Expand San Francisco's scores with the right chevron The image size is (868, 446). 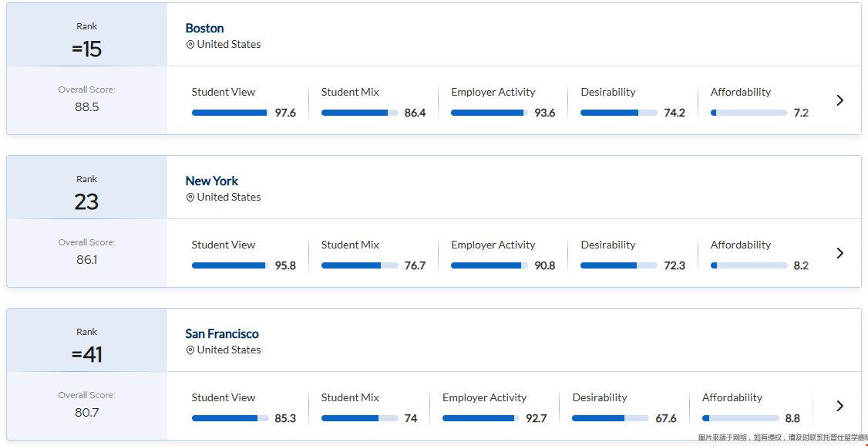[839, 406]
